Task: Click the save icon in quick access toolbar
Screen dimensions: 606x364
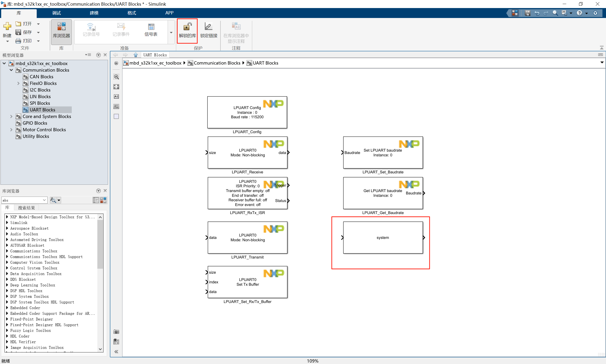Action: pos(527,13)
